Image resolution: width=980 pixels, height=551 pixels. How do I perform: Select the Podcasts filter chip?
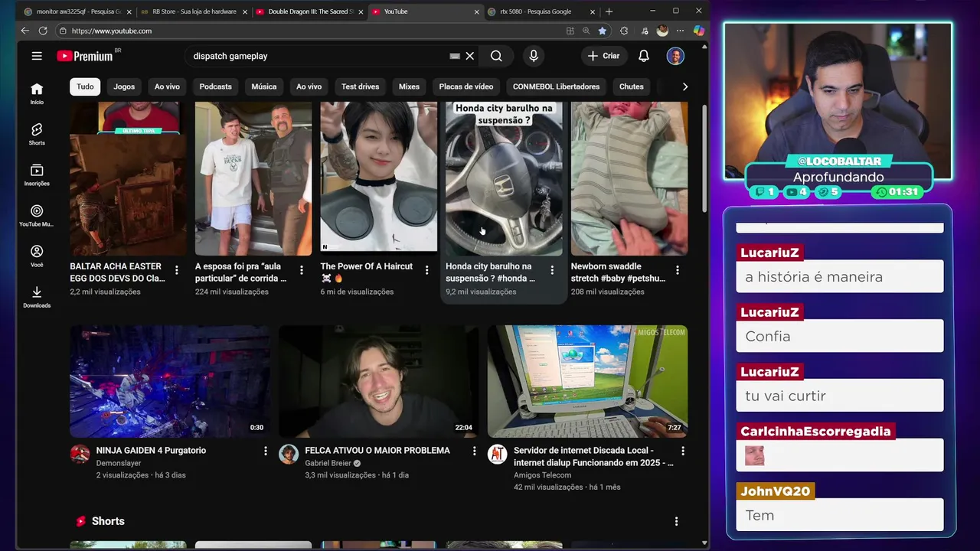point(215,86)
